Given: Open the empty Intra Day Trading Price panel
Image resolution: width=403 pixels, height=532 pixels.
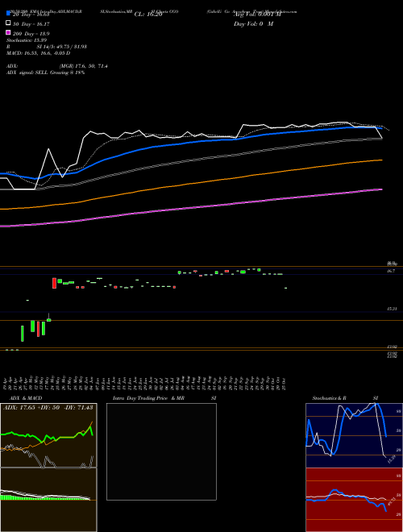Looking at the screenshot, I should [161, 451].
